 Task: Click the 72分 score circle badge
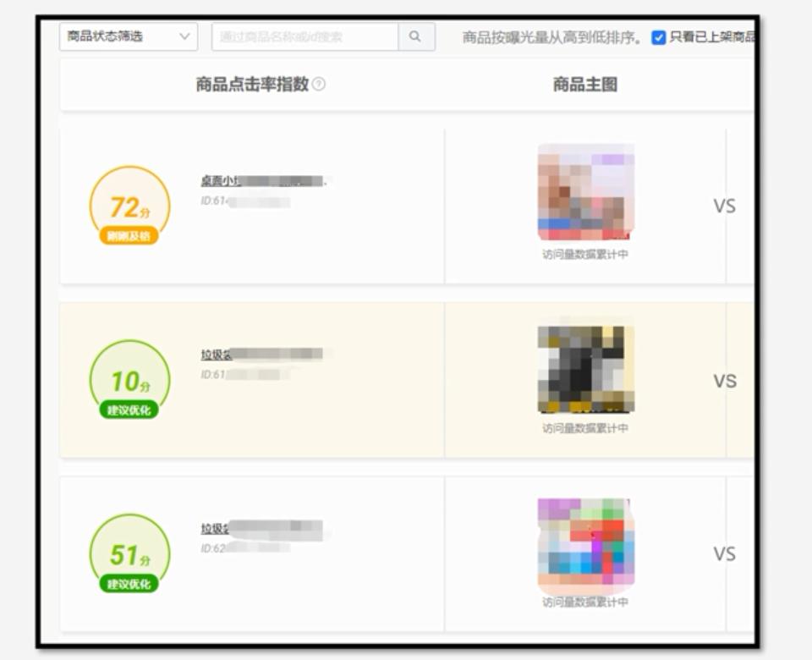point(129,206)
